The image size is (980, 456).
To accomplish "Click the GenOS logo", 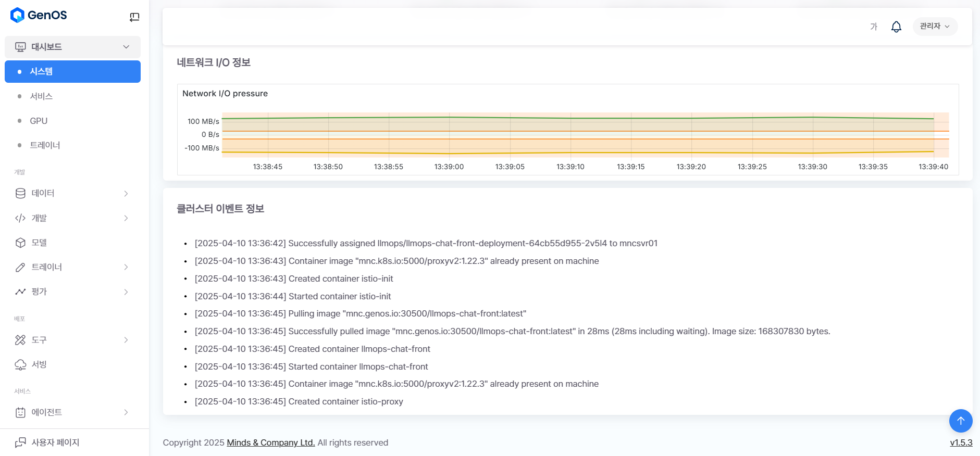I will [39, 15].
